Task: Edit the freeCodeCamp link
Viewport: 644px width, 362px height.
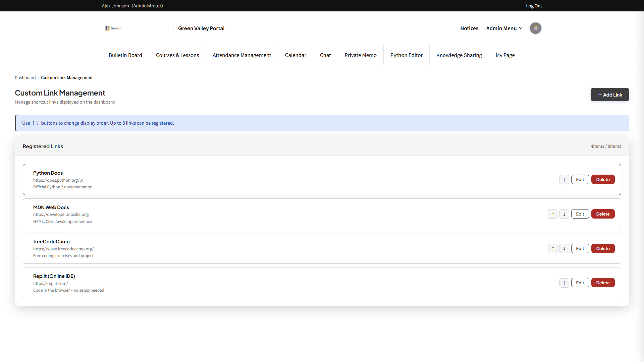Action: (x=580, y=248)
